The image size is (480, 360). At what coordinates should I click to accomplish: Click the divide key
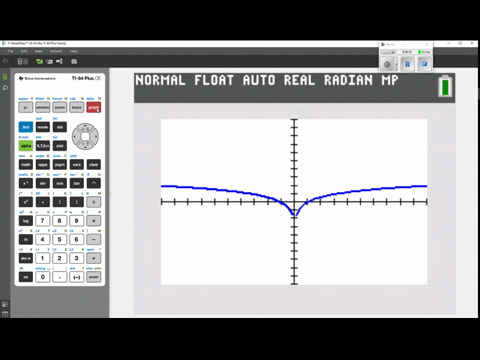94,202
